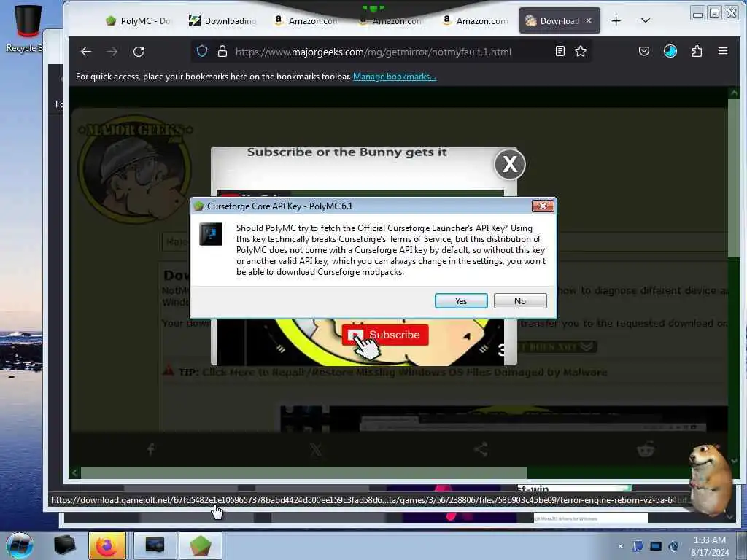
Task: Open the Windows Start orb
Action: point(20,545)
